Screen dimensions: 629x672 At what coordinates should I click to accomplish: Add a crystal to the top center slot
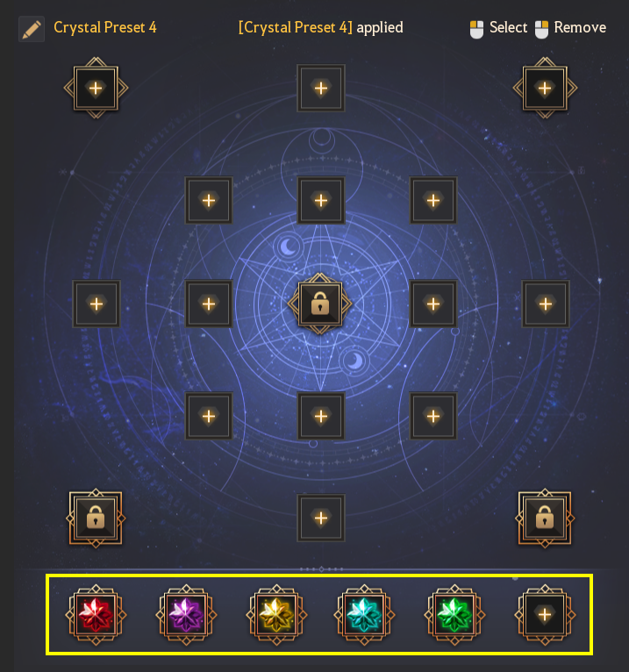(x=321, y=89)
